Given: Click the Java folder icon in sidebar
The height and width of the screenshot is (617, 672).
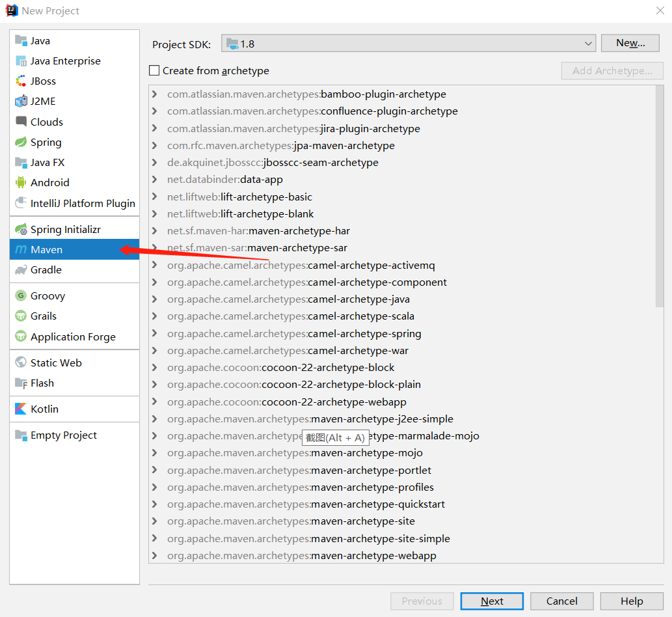Looking at the screenshot, I should tap(21, 41).
